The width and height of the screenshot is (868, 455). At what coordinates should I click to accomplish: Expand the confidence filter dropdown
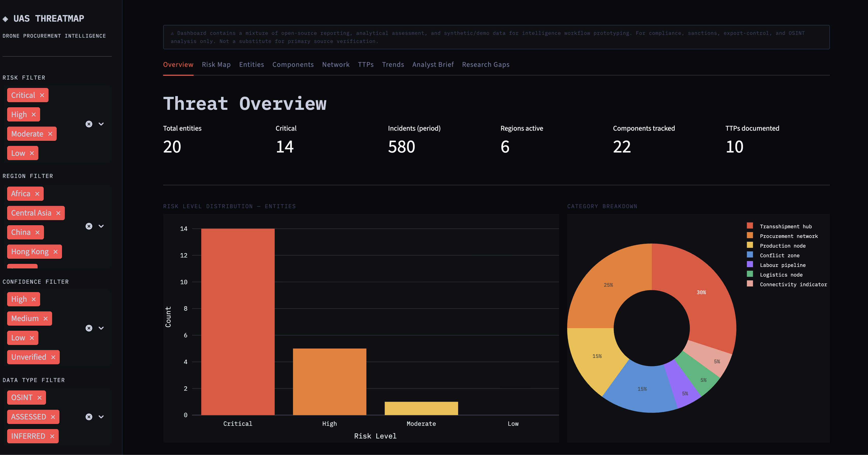pos(101,328)
